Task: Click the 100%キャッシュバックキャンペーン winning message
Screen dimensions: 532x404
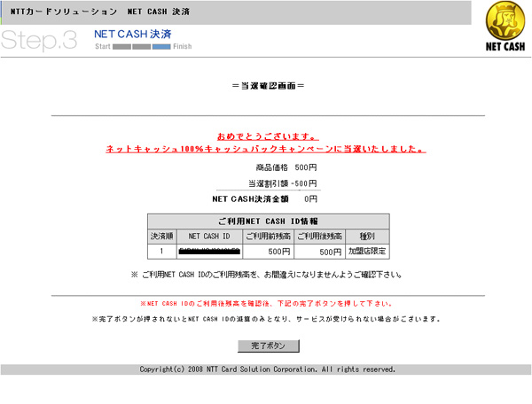Action: [266, 149]
